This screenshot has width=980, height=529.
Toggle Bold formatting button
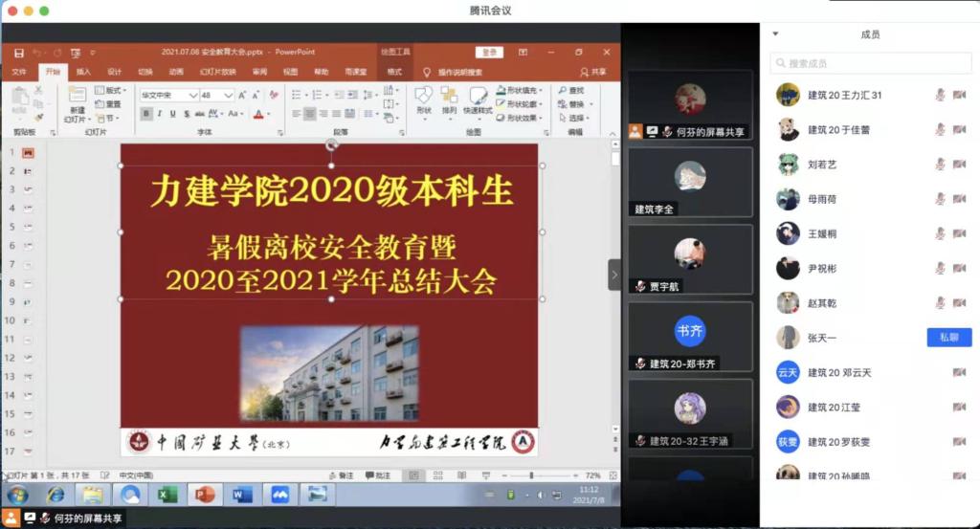146,114
